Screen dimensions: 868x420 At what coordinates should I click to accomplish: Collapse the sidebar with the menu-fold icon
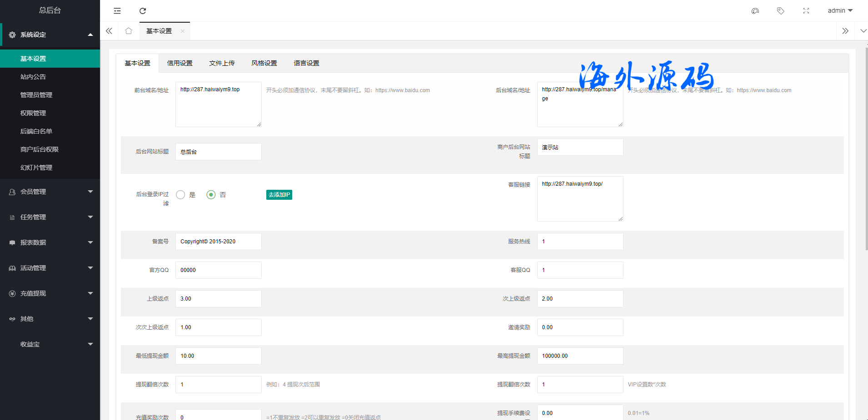tap(117, 11)
